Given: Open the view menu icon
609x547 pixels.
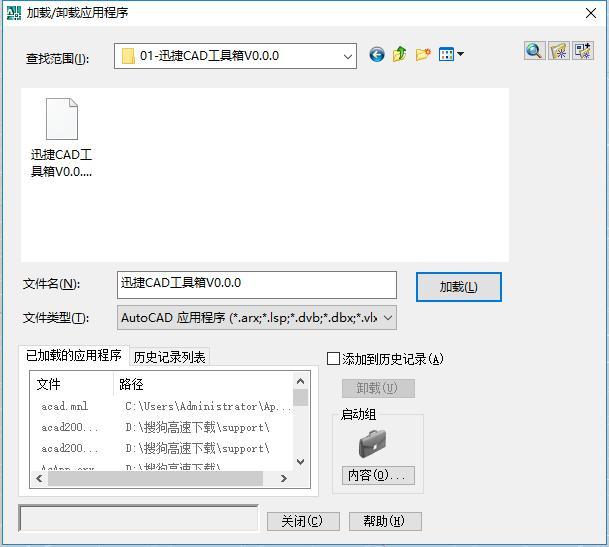Looking at the screenshot, I should (x=447, y=54).
